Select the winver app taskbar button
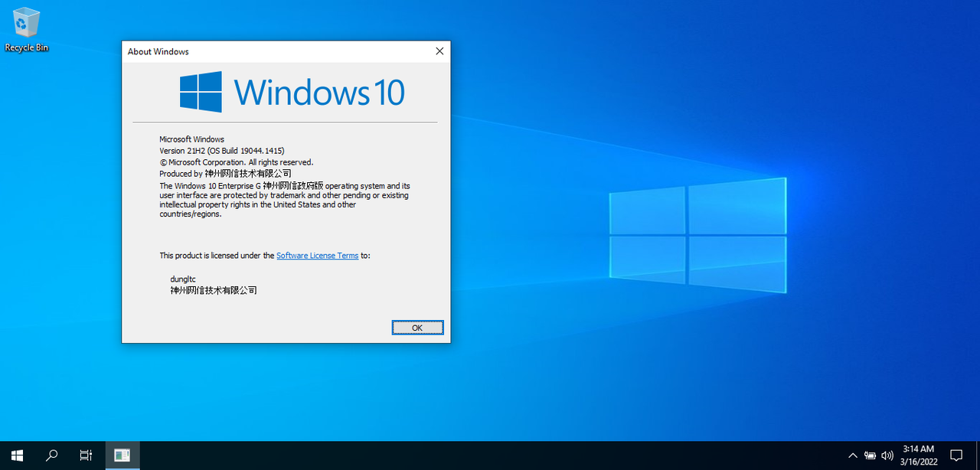This screenshot has height=470, width=980. point(122,455)
